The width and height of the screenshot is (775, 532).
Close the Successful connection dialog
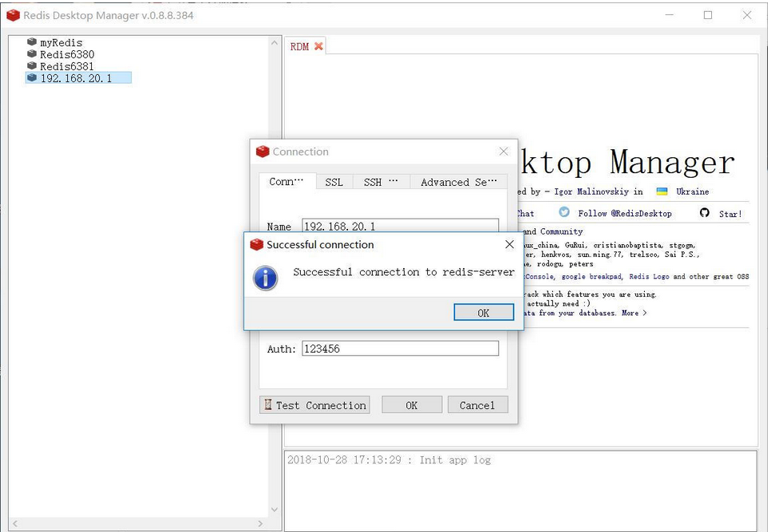pos(509,245)
